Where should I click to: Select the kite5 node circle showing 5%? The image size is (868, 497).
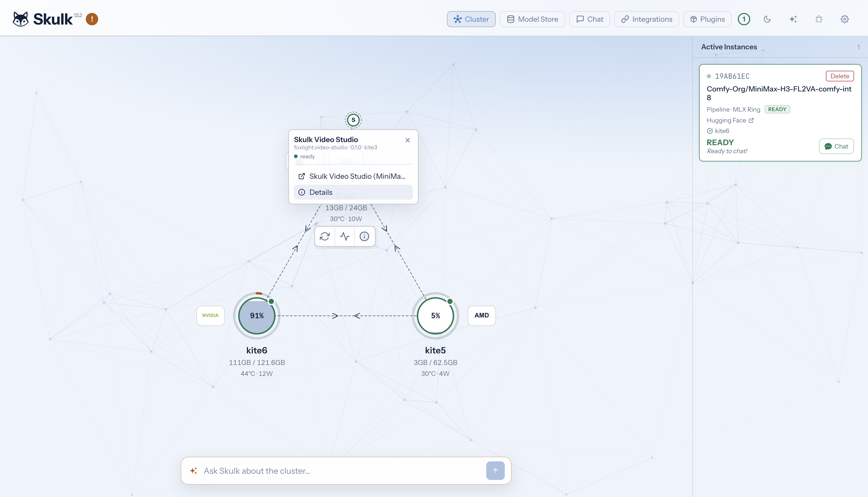coord(435,315)
